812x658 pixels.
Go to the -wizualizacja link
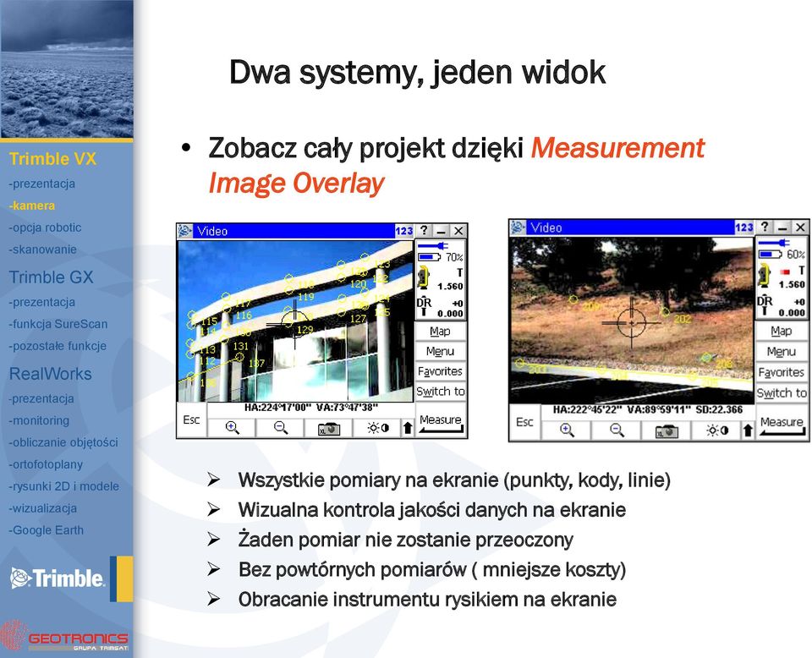(42, 508)
